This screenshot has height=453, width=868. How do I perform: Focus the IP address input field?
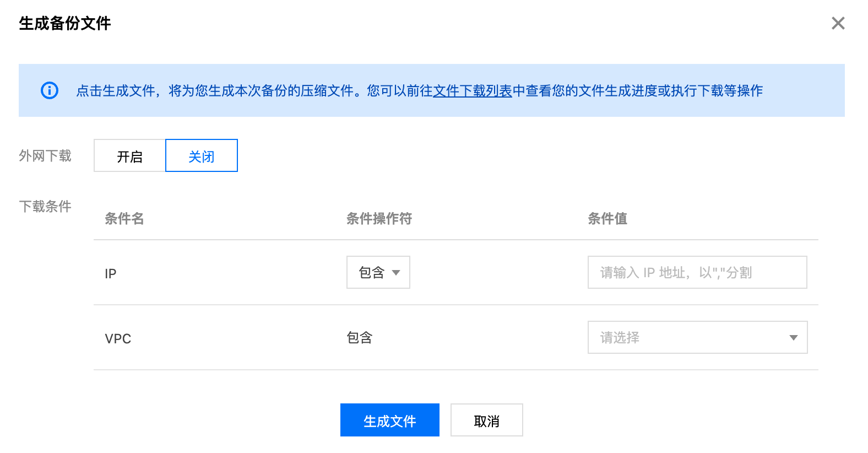pyautogui.click(x=697, y=272)
